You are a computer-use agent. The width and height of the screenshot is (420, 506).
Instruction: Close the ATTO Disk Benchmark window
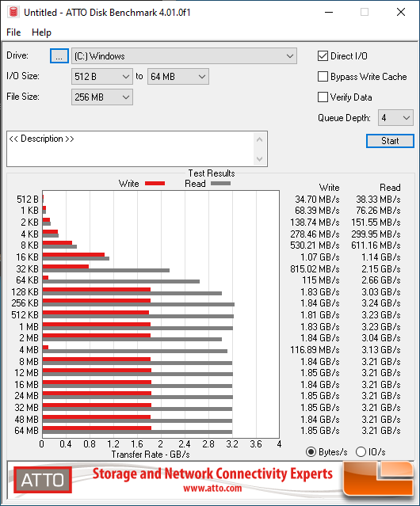point(401,12)
